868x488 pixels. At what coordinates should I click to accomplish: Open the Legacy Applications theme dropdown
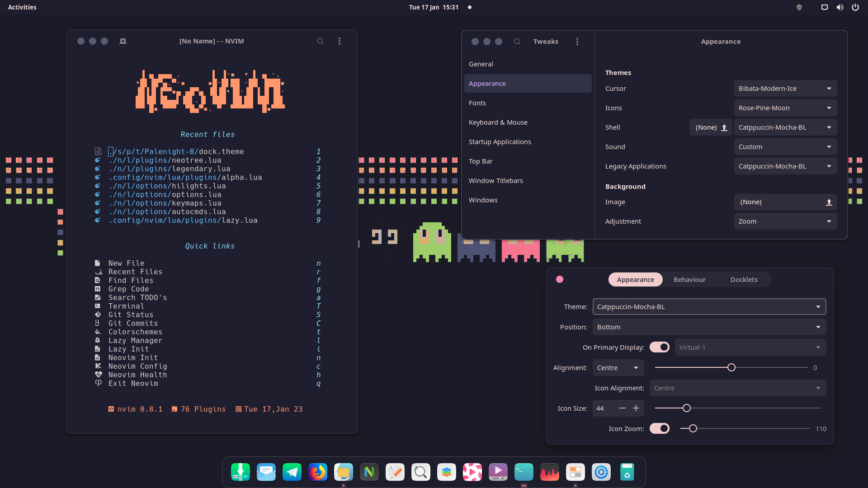pyautogui.click(x=786, y=166)
